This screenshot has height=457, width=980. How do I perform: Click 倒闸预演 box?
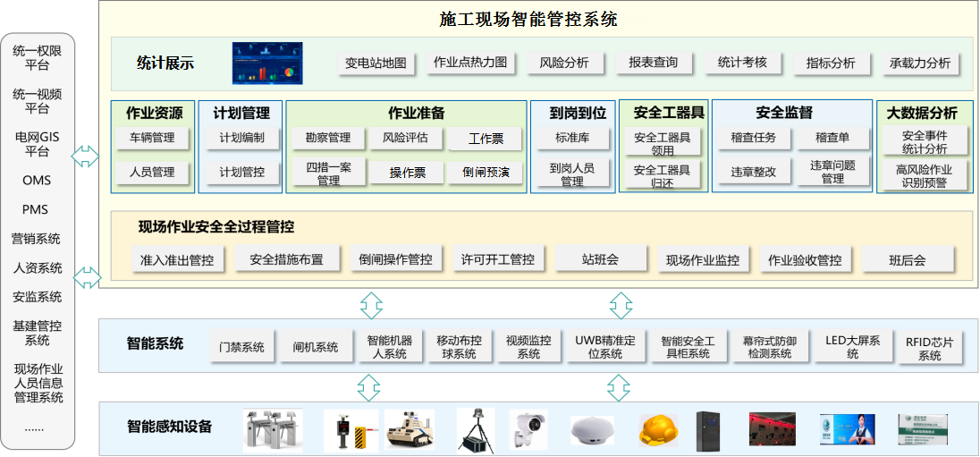tap(485, 173)
